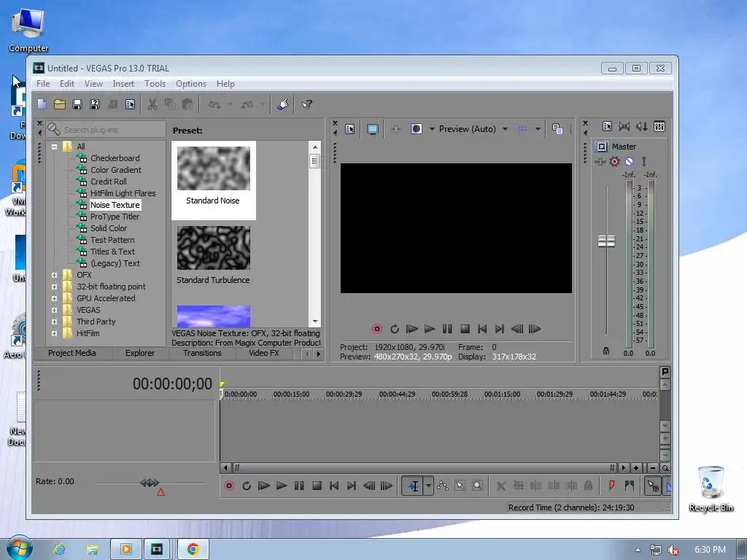Choose the Standard Turbulence preset thumbnail
This screenshot has width=747, height=560.
pos(214,248)
